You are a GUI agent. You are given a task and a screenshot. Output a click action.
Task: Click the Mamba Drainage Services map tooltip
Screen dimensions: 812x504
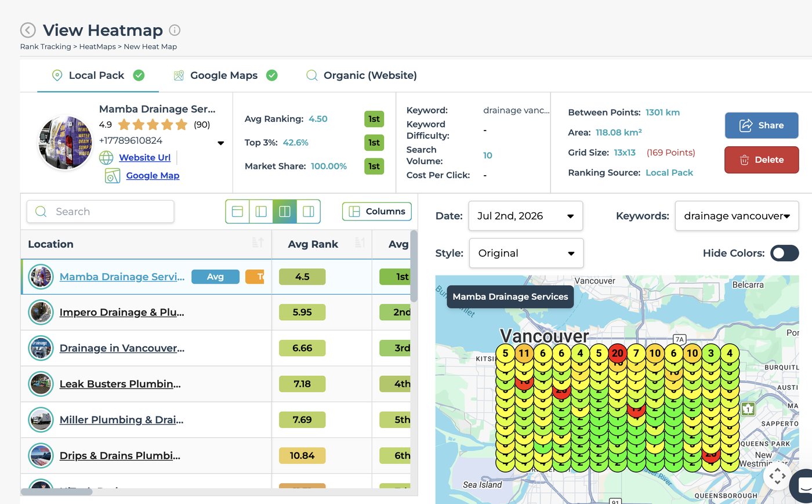(510, 296)
